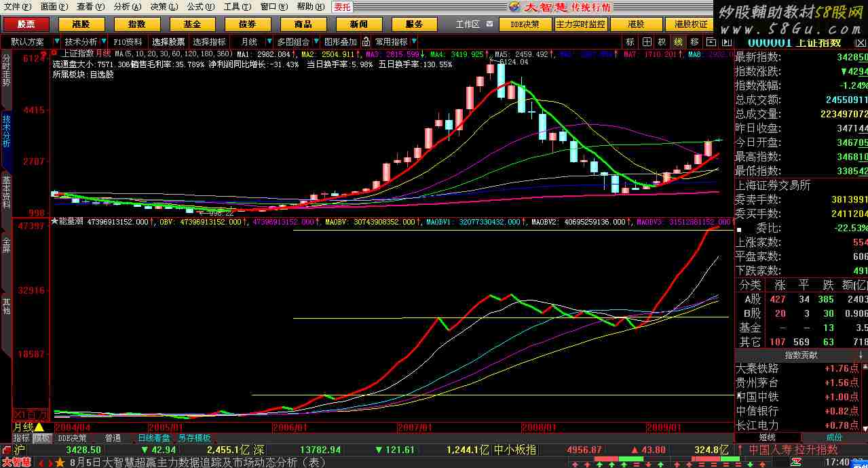Click the 商品 market button

[x=303, y=24]
